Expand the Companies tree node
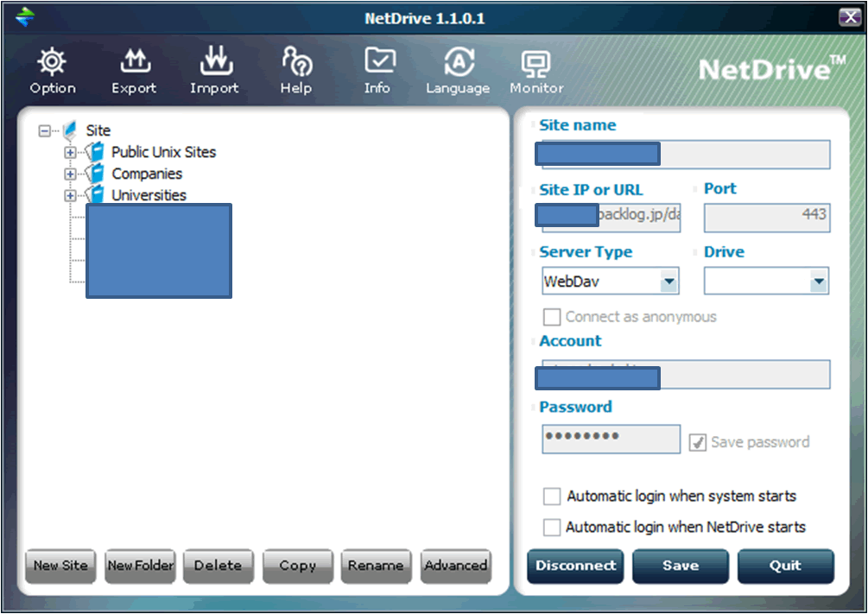 coord(70,174)
